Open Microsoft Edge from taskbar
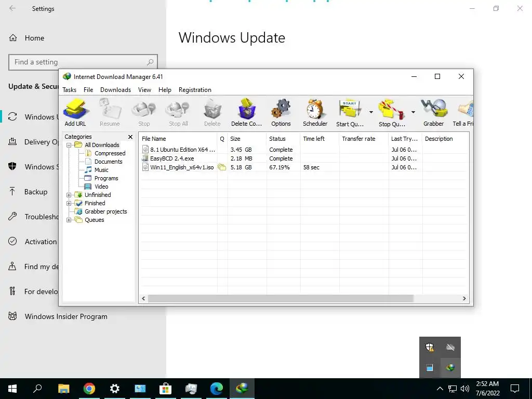 217,389
